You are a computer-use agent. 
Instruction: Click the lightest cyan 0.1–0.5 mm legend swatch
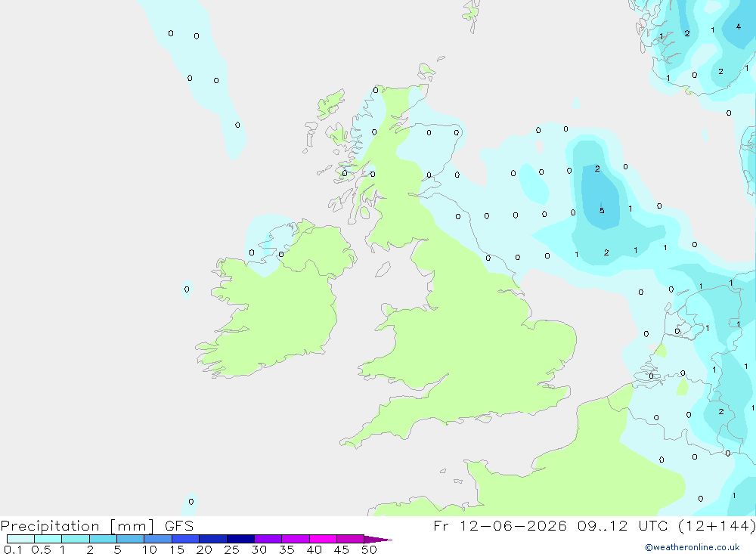coord(20,539)
